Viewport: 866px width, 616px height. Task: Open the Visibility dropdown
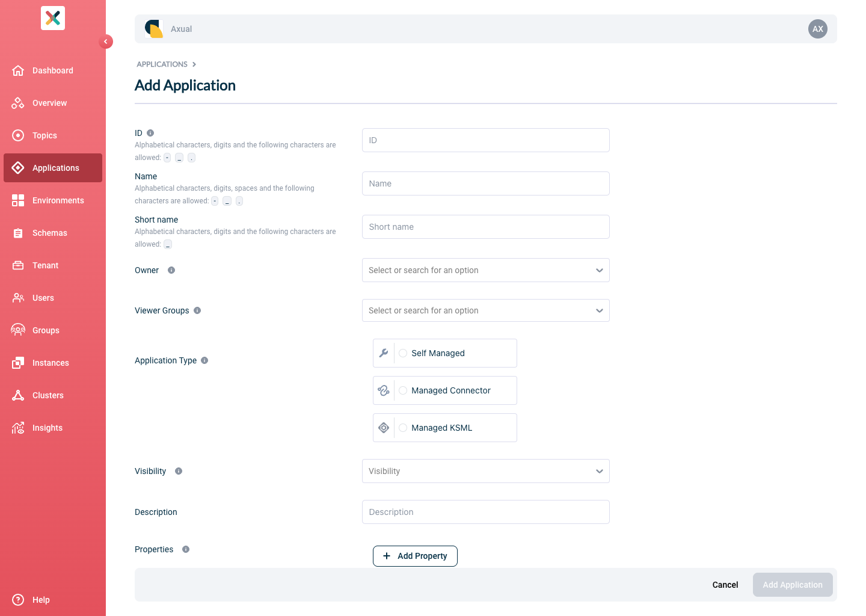[486, 471]
